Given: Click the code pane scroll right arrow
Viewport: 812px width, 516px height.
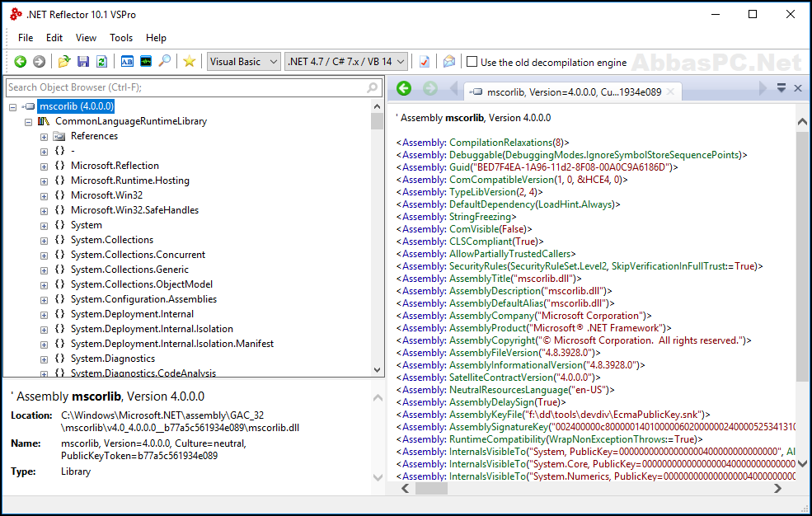Looking at the screenshot, I should [777, 488].
